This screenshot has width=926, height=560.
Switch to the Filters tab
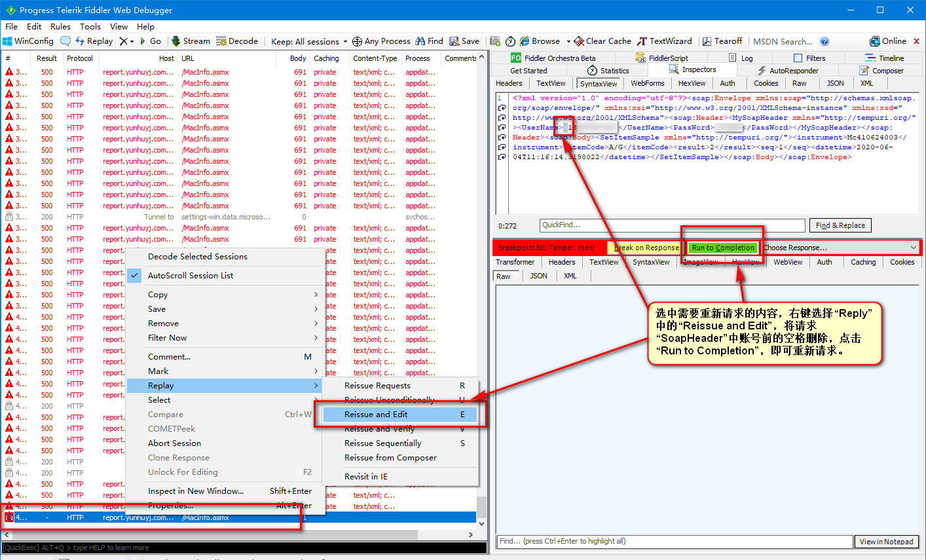pyautogui.click(x=809, y=58)
